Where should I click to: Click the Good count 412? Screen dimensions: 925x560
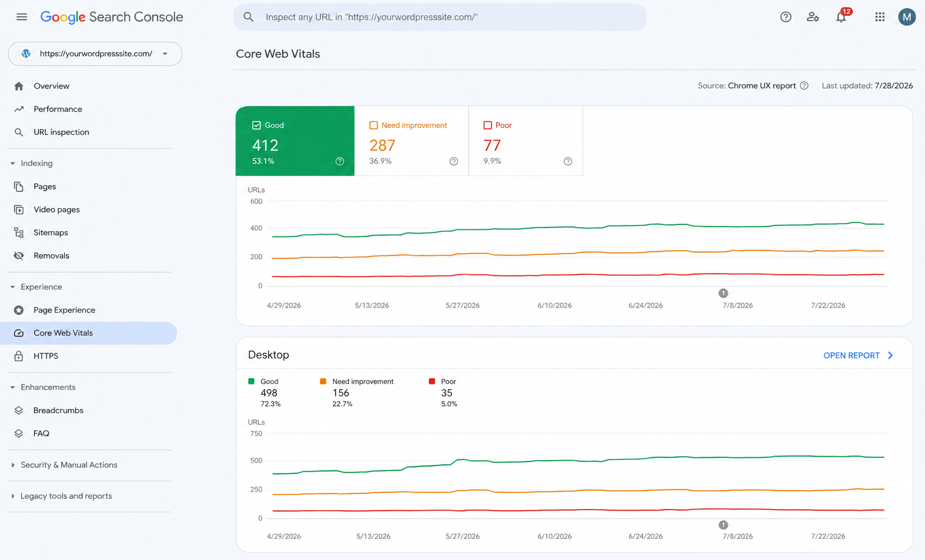[x=265, y=145]
